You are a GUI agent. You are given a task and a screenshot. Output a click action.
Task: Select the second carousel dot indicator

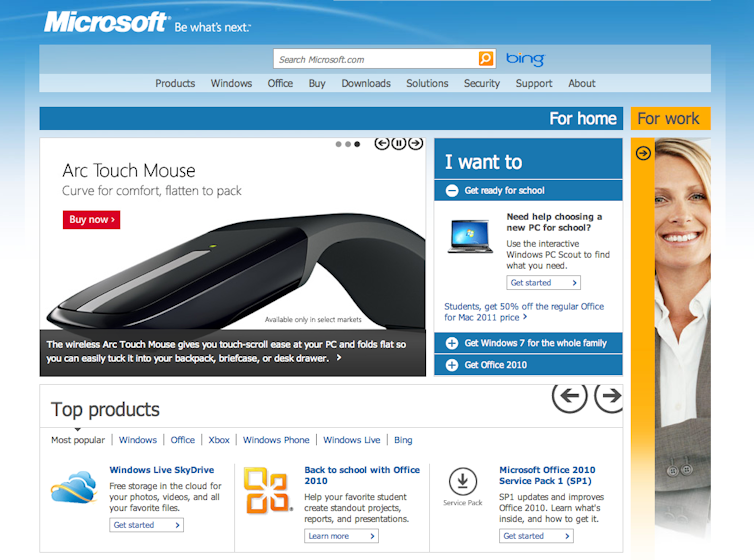[x=348, y=144]
